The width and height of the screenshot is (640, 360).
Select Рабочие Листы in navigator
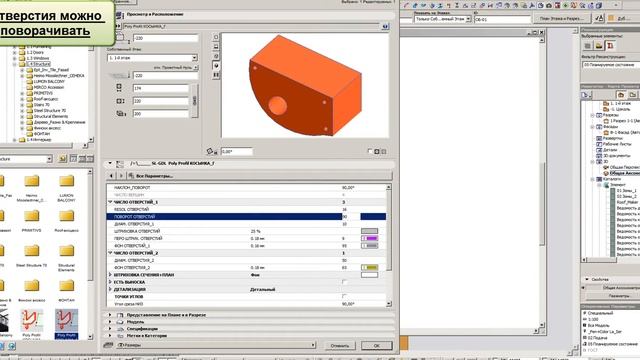[616, 144]
